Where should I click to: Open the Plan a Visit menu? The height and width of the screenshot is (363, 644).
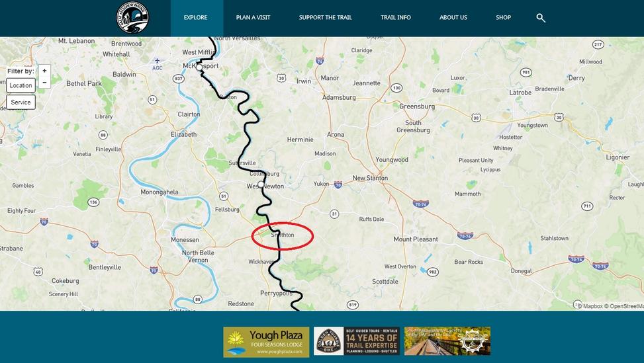pyautogui.click(x=253, y=18)
